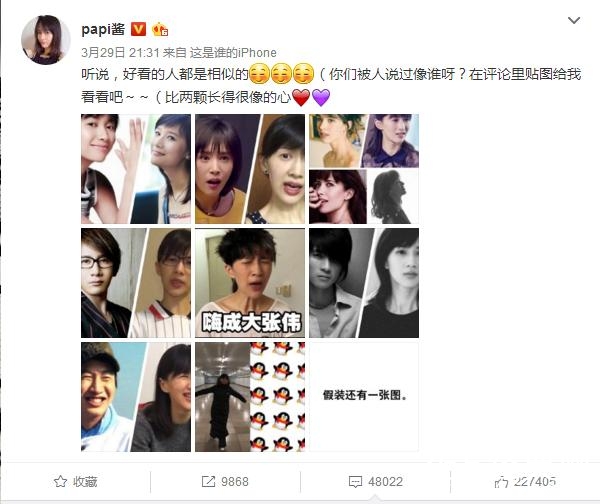Click the thumbs-up like icon
This screenshot has height=504, width=600.
click(x=501, y=482)
